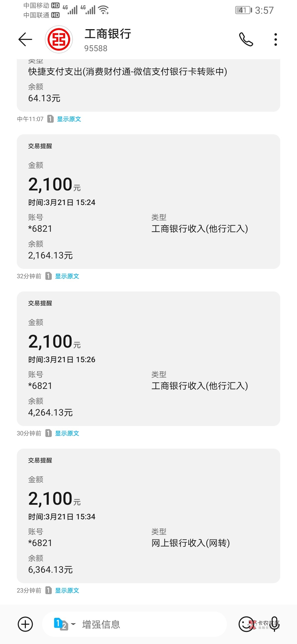The width and height of the screenshot is (297, 644).
Task: Open the emoji smiley picker
Action: [x=246, y=624]
